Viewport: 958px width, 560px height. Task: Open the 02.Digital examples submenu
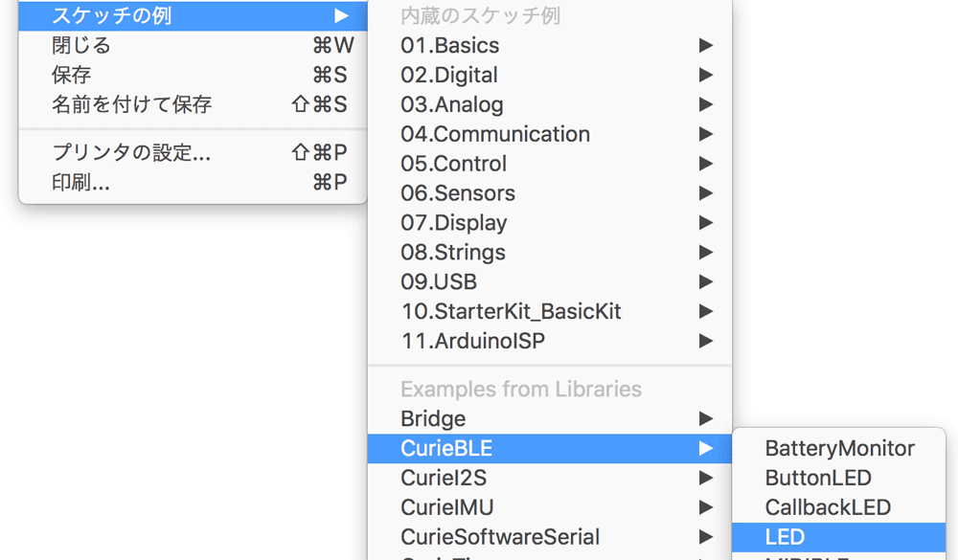click(549, 75)
